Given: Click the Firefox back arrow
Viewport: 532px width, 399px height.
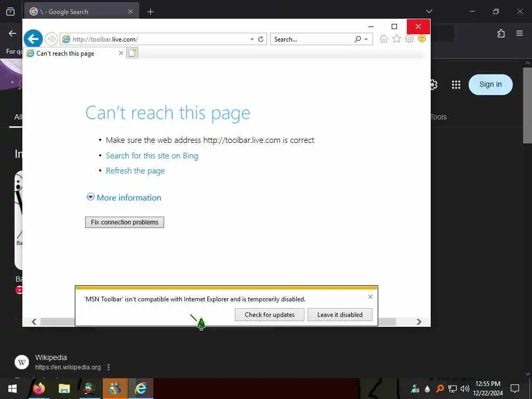Looking at the screenshot, I should coord(12,33).
